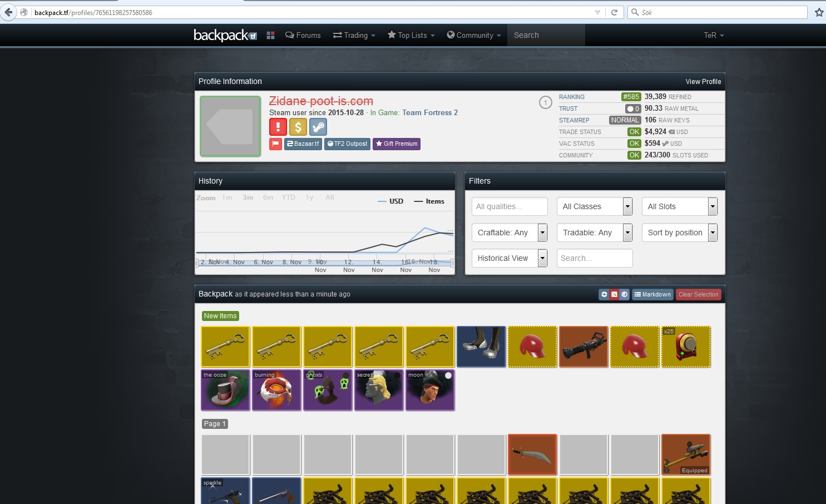Viewport: 826px width, 504px height.
Task: Click the All qualities filter field
Action: (510, 206)
